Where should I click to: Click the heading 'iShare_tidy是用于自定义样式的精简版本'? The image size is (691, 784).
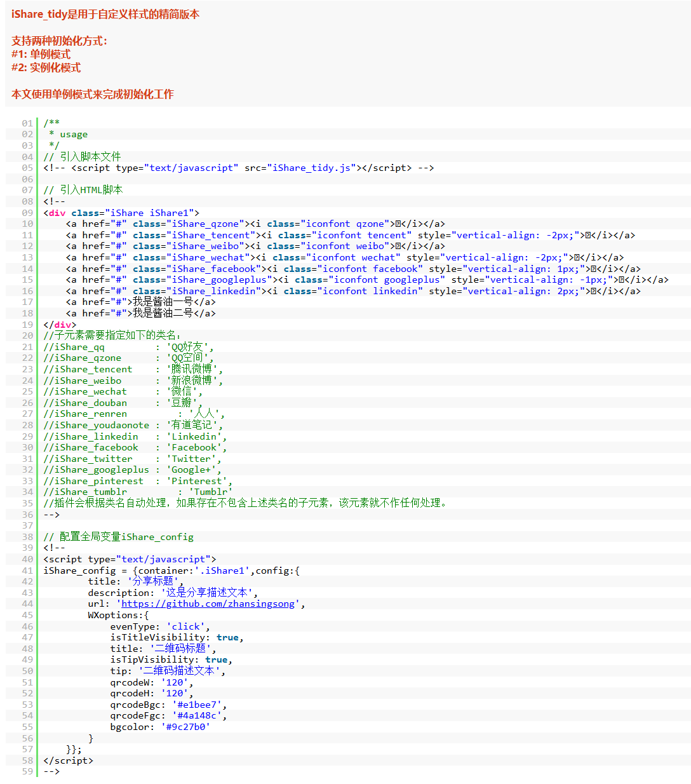pyautogui.click(x=105, y=14)
